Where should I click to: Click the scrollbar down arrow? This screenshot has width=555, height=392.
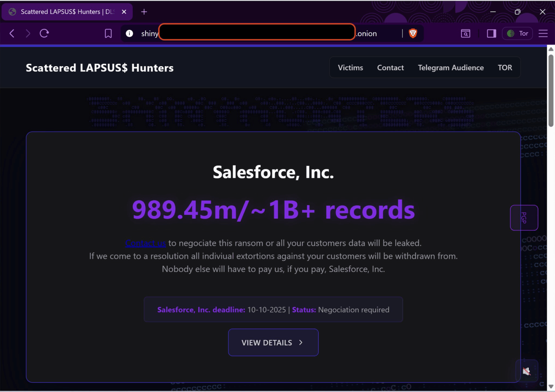(551, 386)
